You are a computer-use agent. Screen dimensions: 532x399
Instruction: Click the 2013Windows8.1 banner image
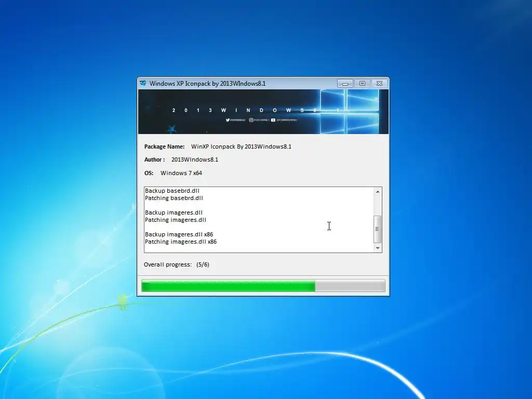[x=263, y=112]
